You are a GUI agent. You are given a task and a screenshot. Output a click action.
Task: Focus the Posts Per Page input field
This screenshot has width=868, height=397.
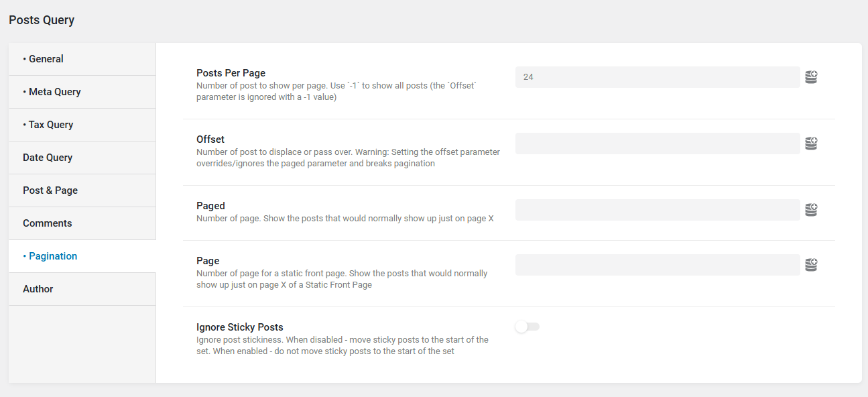657,77
